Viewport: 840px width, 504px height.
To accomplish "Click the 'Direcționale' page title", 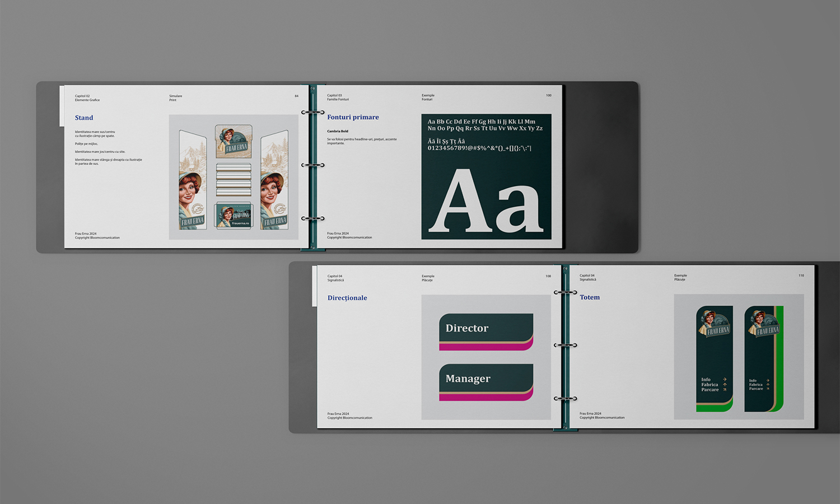I will (x=347, y=298).
